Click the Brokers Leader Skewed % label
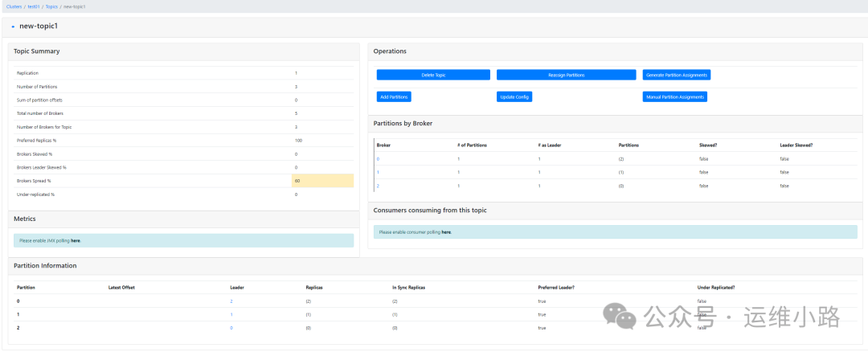 coord(42,167)
